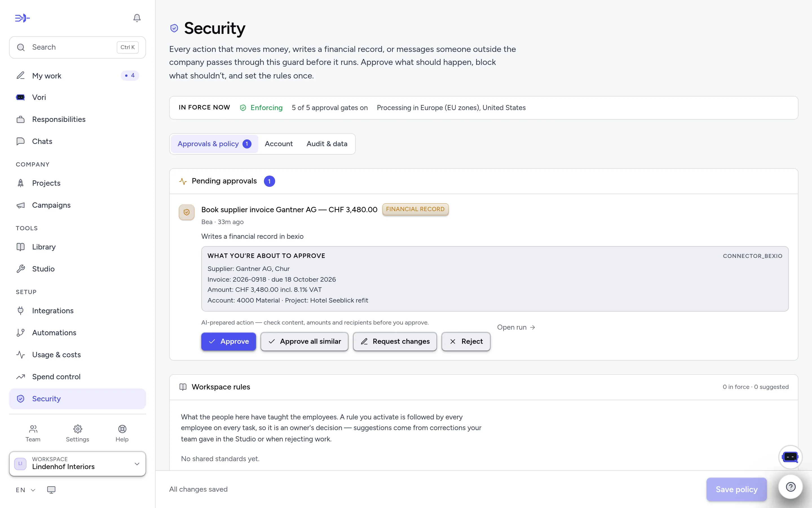Open the Vori assistant chat bubble

(790, 457)
